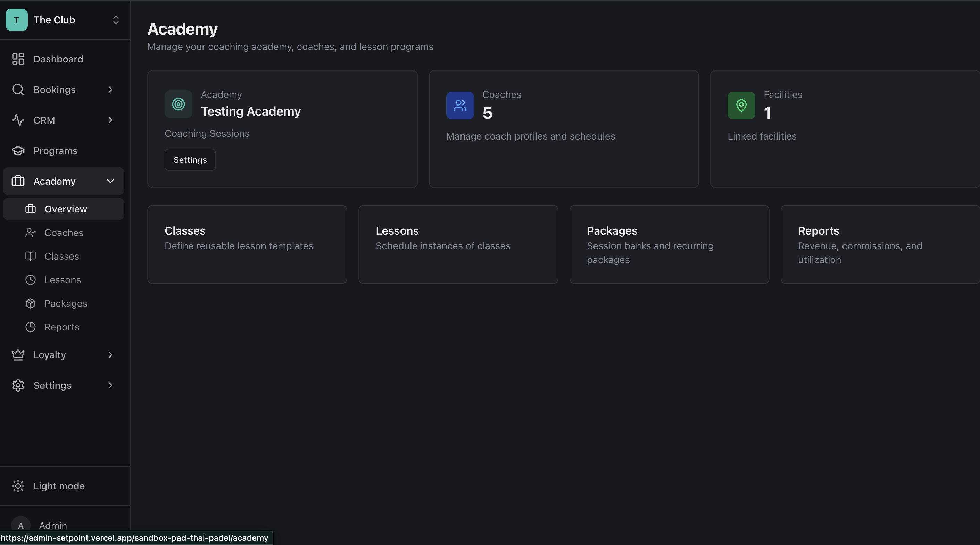980x545 pixels.
Task: Click the Loyalty crown icon
Action: coord(18,354)
